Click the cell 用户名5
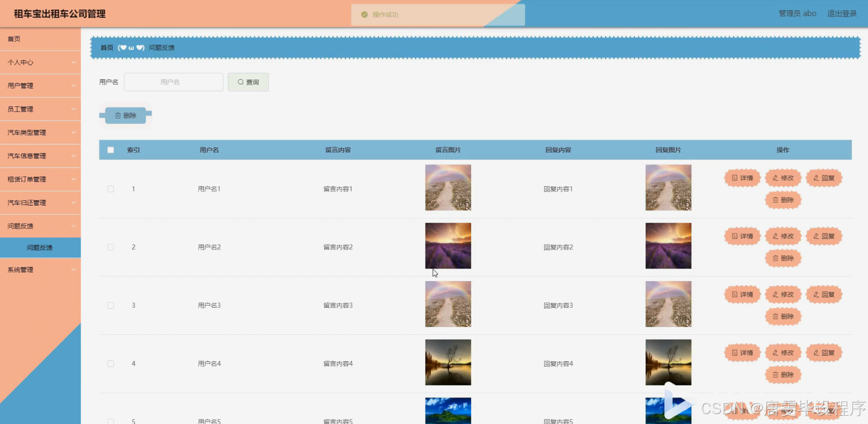Screen dimensions: 868x424 209,421
